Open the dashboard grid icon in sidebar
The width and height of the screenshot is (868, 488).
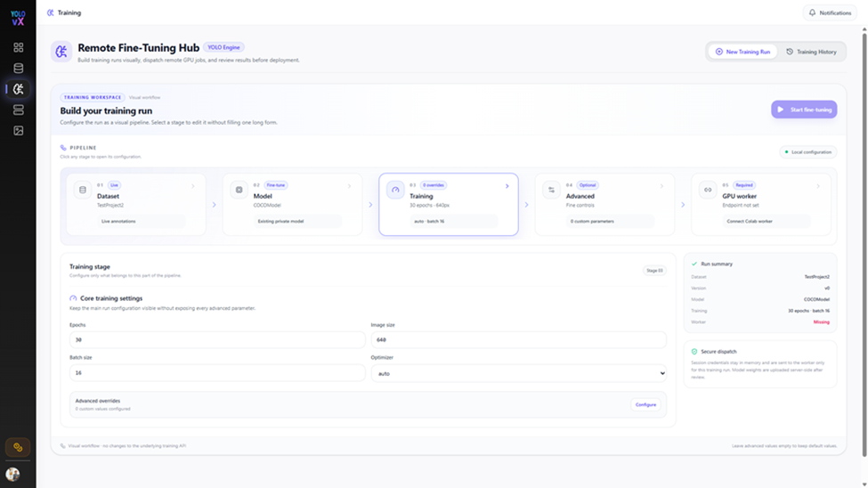pos(19,47)
